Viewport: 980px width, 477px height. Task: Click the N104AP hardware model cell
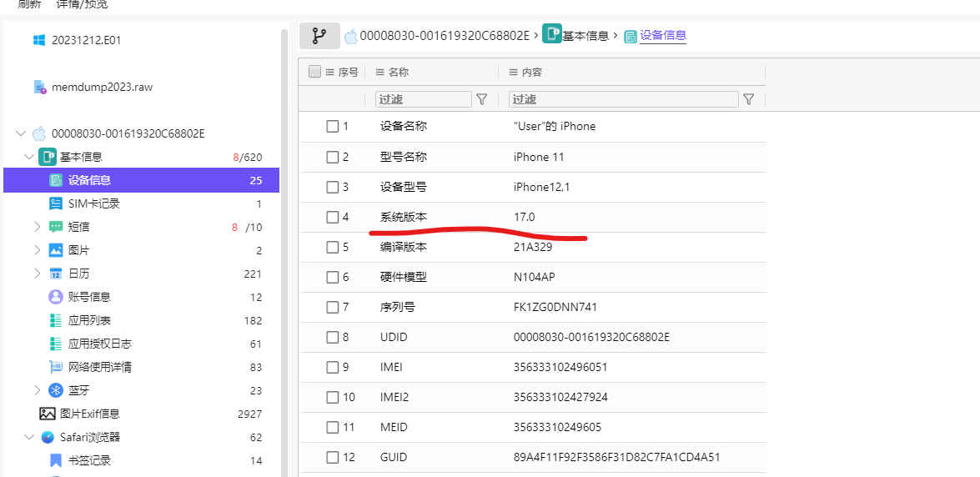point(535,277)
